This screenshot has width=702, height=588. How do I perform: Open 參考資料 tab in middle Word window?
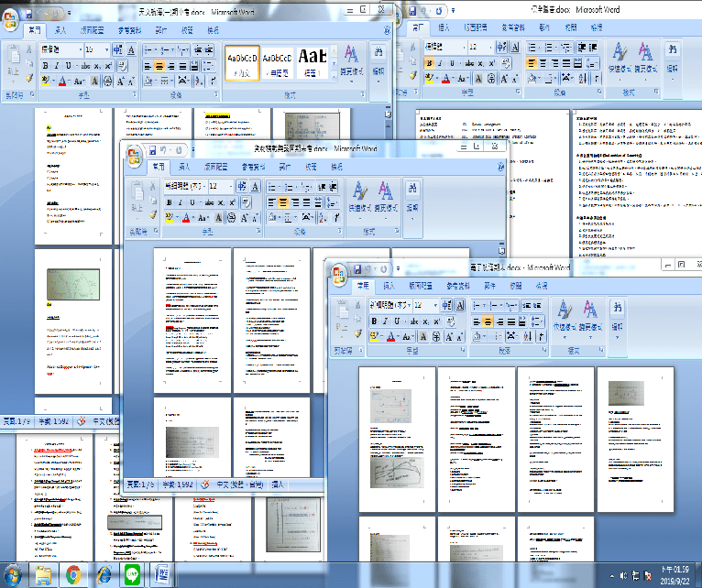[254, 167]
